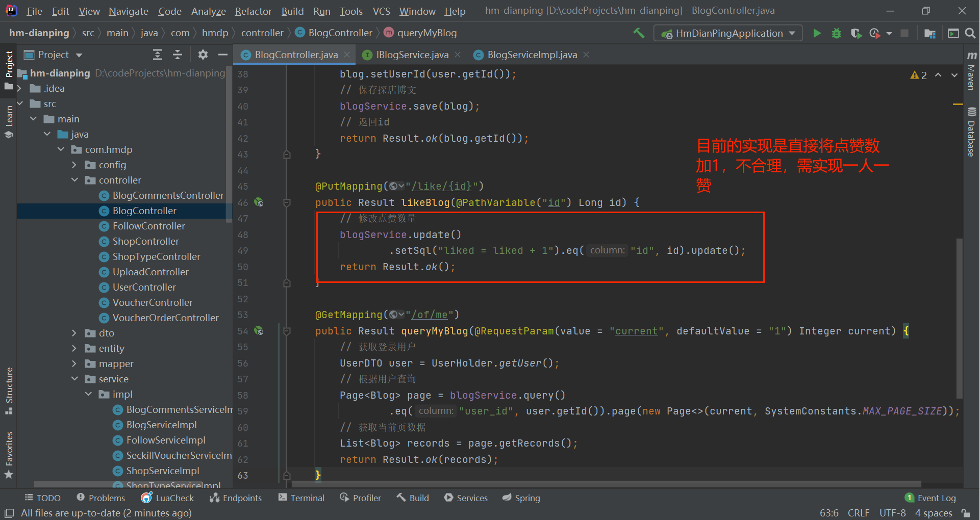Collapse the service package
980x520 pixels.
(74, 379)
